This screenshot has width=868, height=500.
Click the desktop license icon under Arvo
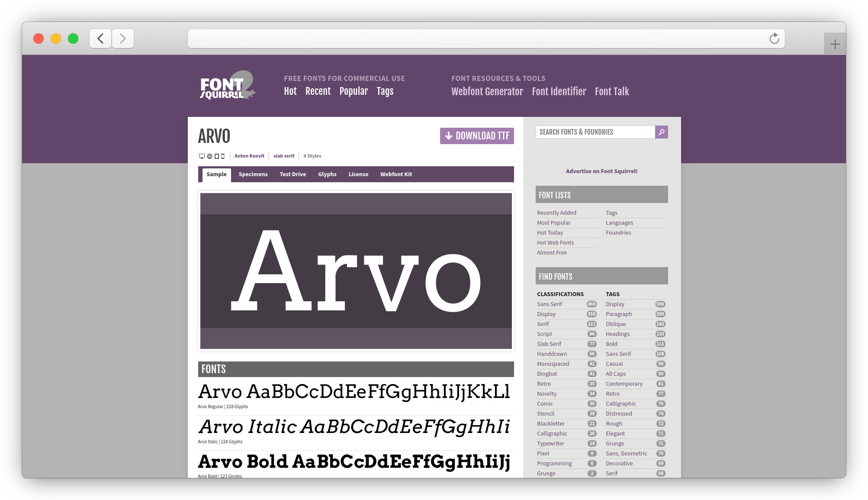(202, 156)
